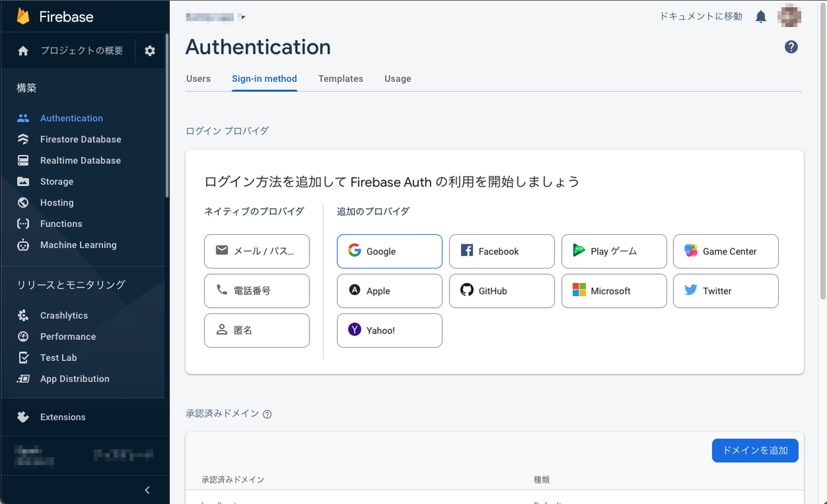Open the project selector dropdown arrow

click(x=242, y=17)
